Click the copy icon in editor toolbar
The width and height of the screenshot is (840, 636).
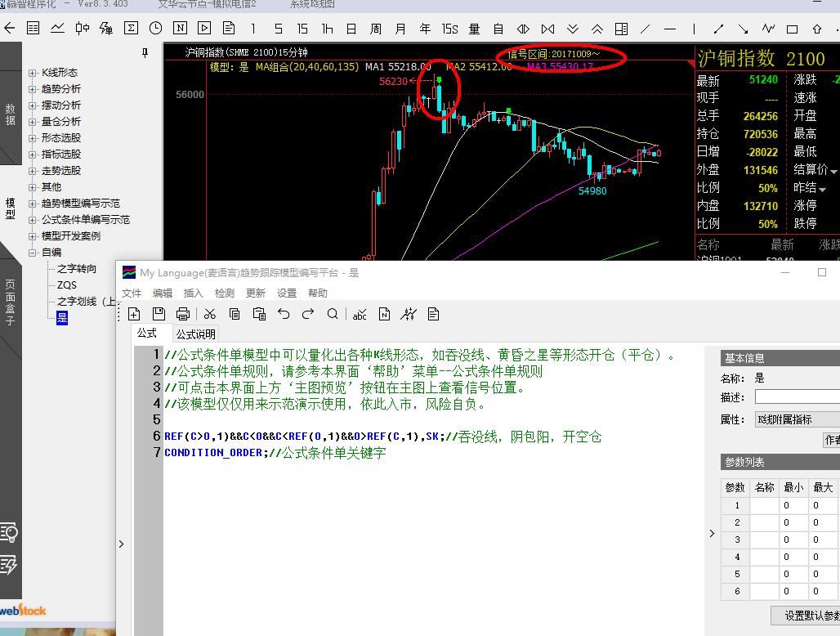[235, 314]
